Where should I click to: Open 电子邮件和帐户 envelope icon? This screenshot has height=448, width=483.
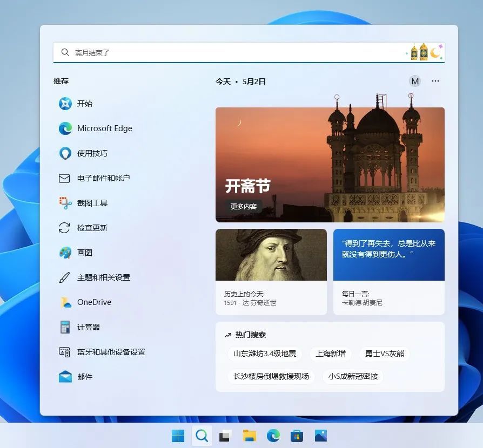click(64, 178)
